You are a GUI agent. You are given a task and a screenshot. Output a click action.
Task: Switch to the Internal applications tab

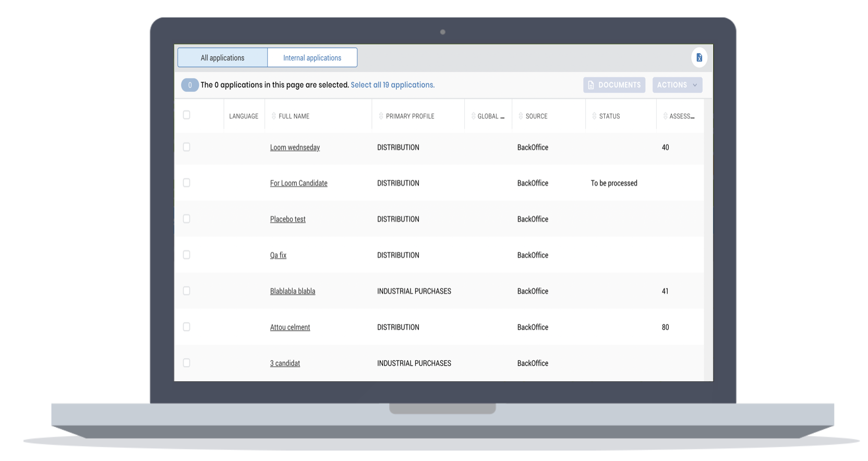coord(312,58)
